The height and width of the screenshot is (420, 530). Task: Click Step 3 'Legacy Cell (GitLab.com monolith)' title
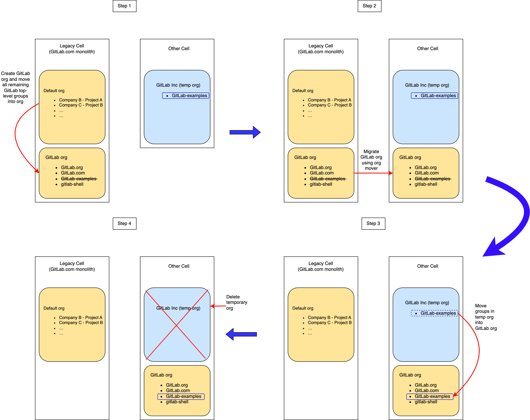point(321,266)
